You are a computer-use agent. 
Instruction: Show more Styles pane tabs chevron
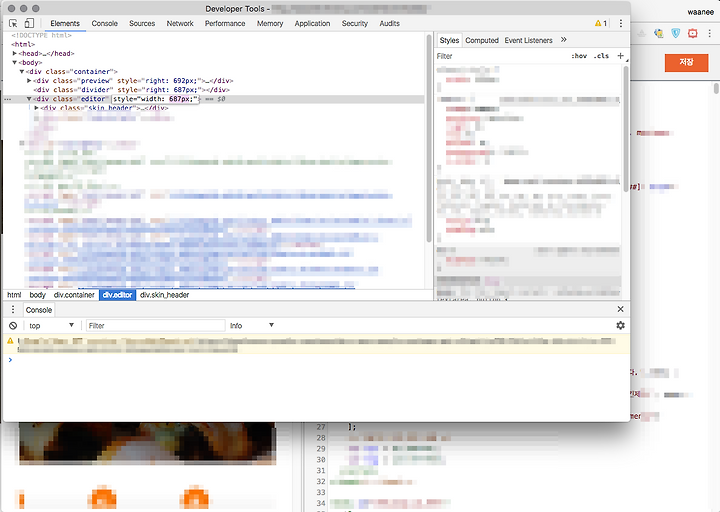[x=563, y=40]
